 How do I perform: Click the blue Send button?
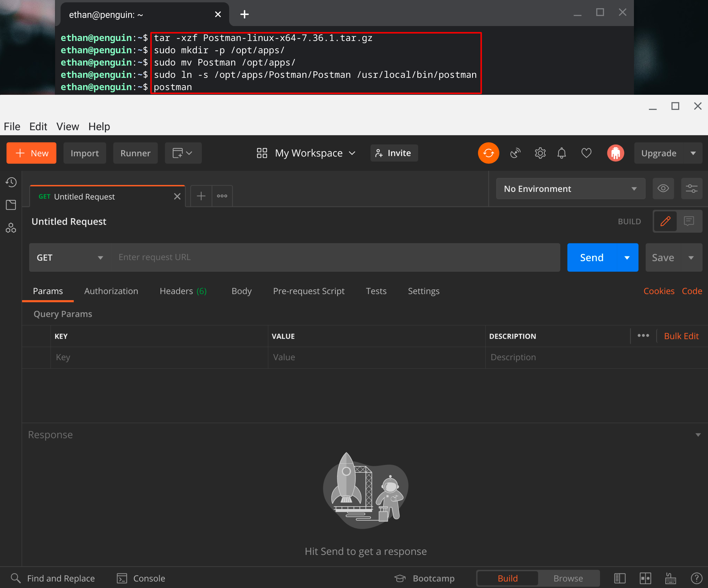592,257
